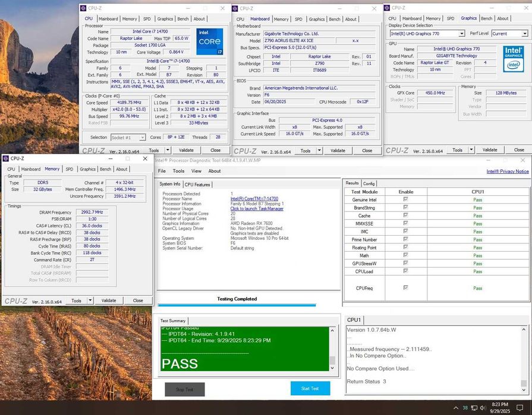
Task: Click Close in the CPU tab window
Action: tap(215, 150)
